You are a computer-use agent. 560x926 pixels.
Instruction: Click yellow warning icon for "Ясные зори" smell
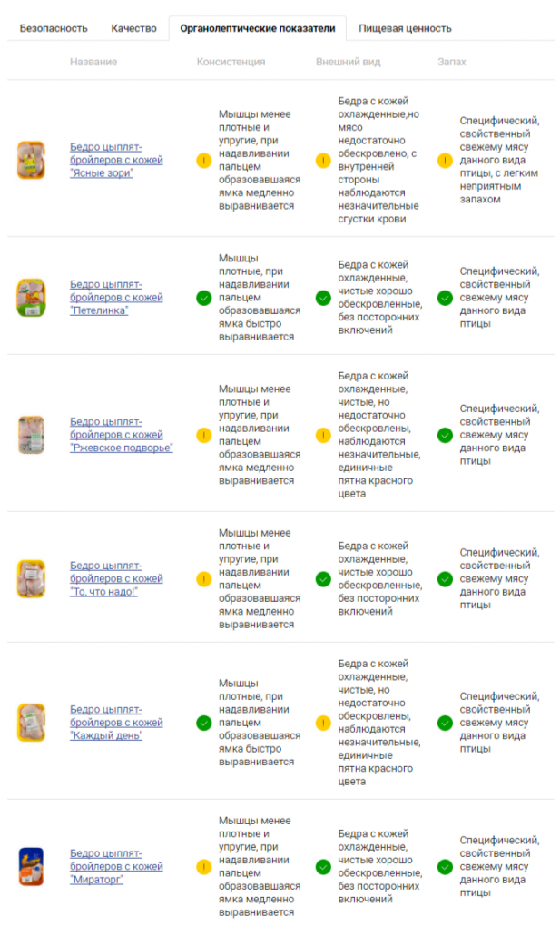(445, 161)
